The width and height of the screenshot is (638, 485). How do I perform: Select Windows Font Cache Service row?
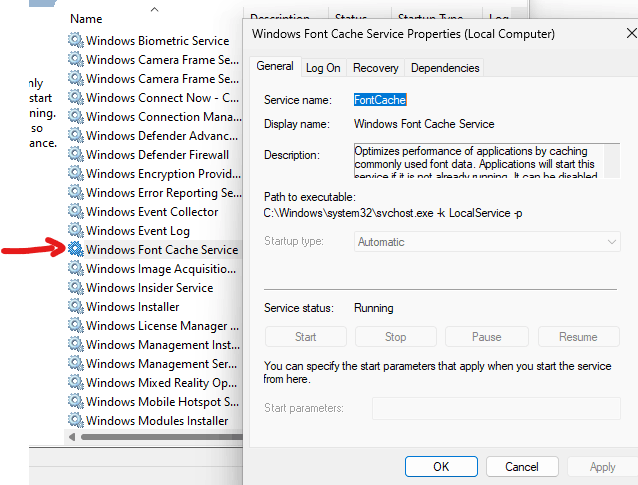pyautogui.click(x=155, y=249)
